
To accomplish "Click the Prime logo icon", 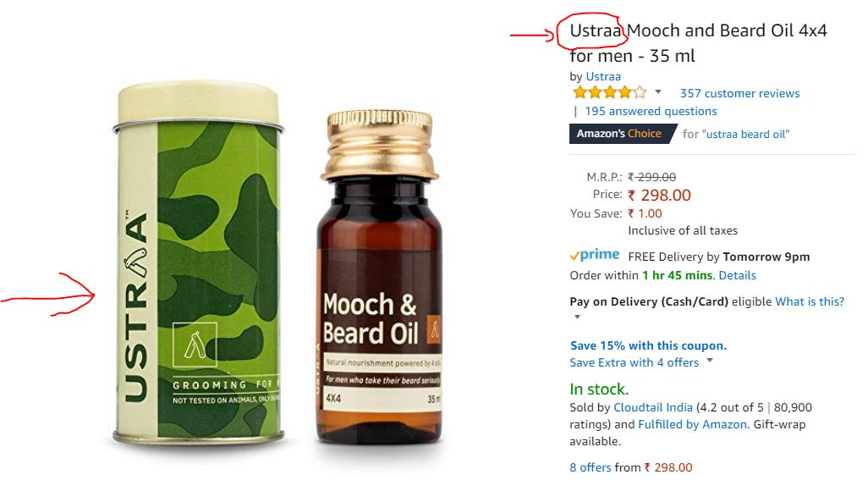I will (x=595, y=255).
